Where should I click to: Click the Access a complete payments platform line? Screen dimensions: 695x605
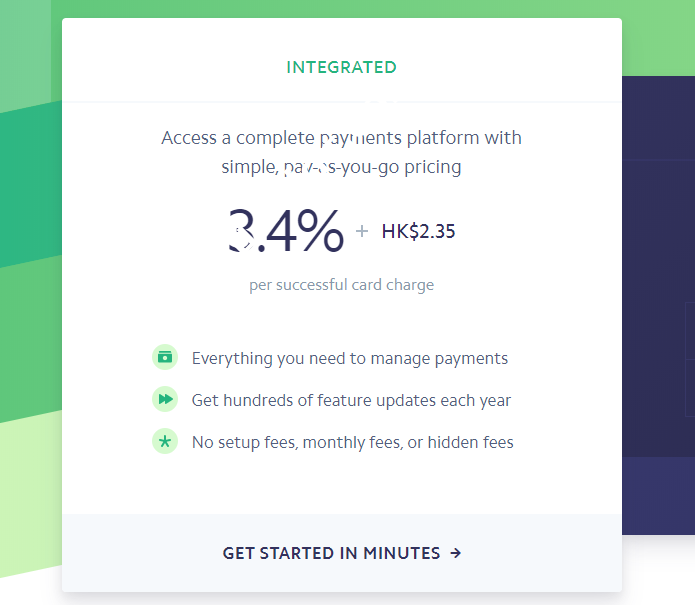[x=341, y=138]
